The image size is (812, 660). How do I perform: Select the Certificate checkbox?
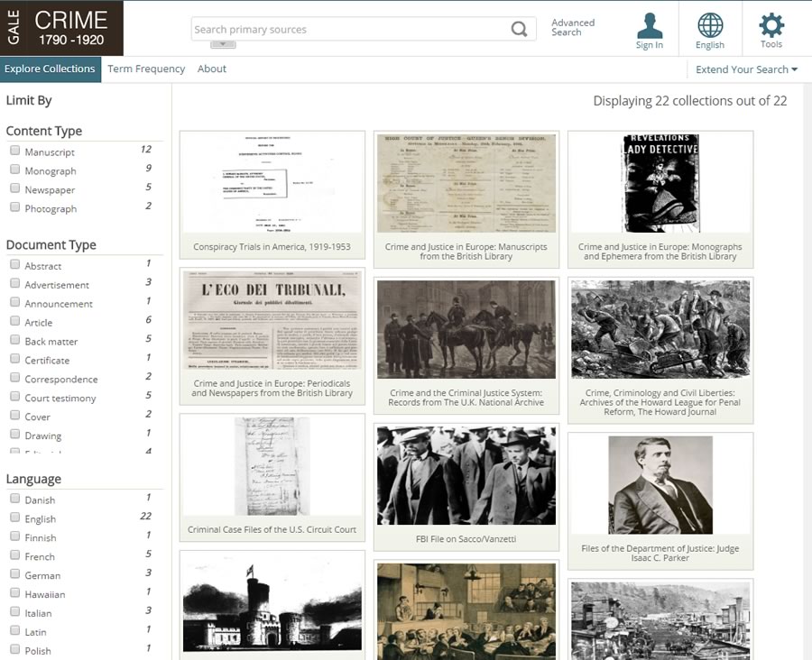point(15,359)
